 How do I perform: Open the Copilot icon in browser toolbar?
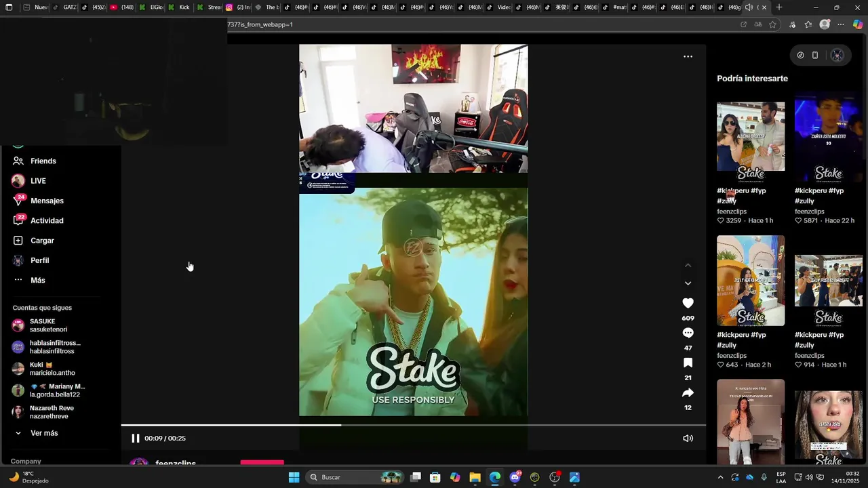(x=858, y=24)
